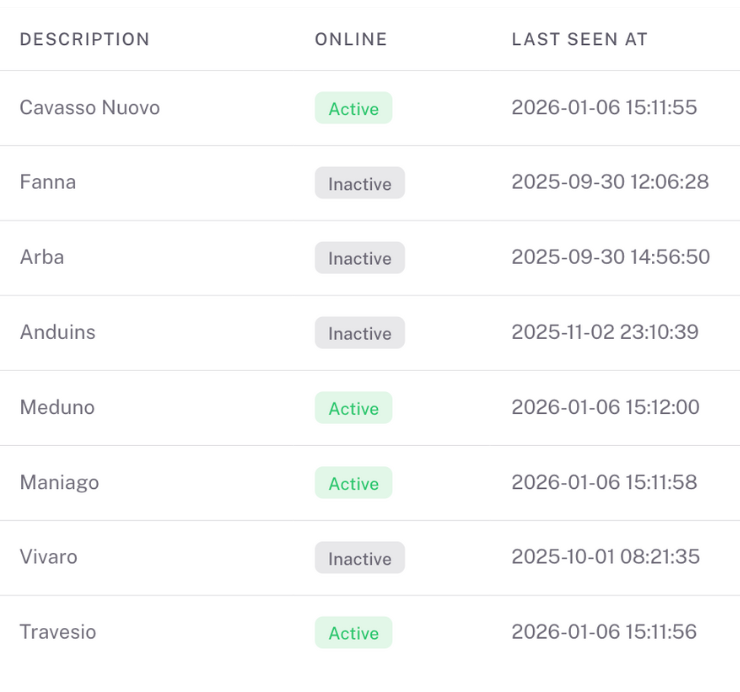
Task: Sort by LAST SEEN AT column
Action: click(x=579, y=40)
